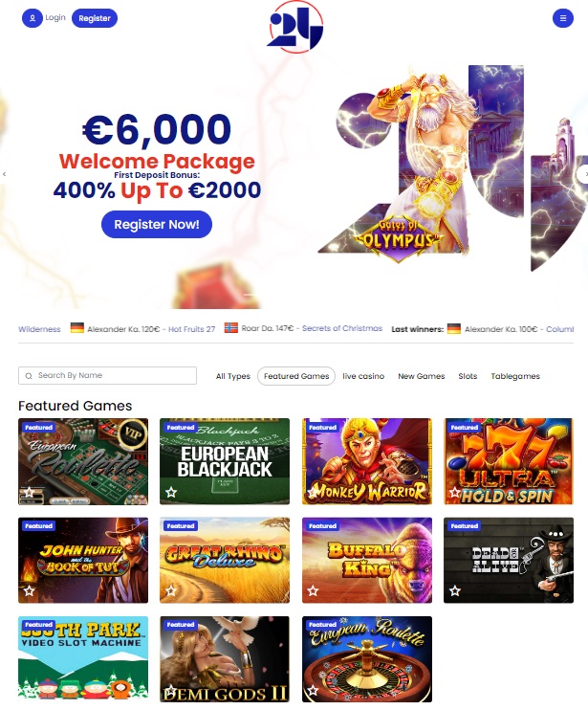Toggle favorite star on Dead or Alive
The image size is (588, 710).
454,590
